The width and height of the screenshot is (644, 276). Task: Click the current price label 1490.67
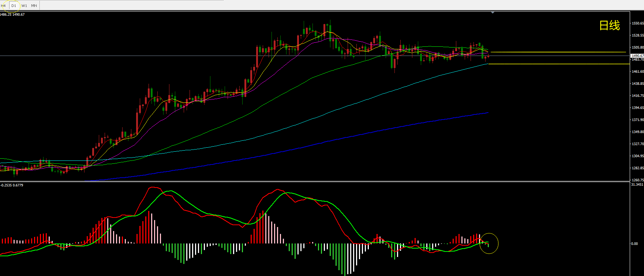pyautogui.click(x=637, y=56)
